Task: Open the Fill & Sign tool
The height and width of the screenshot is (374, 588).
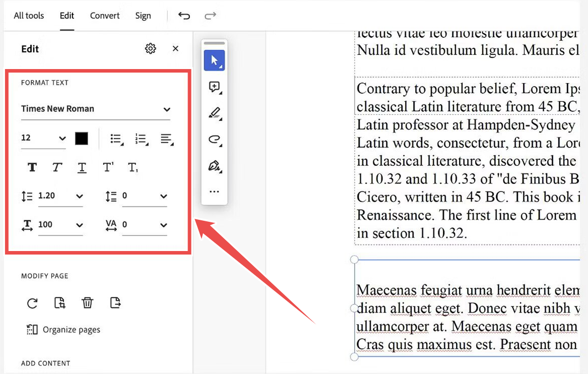Action: point(214,165)
